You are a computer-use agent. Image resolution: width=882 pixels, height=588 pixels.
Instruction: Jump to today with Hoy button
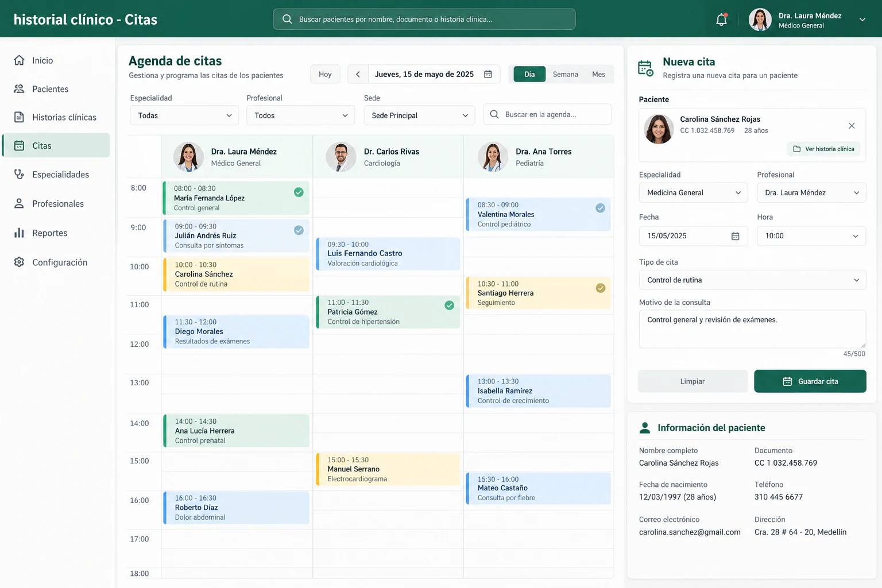(325, 74)
